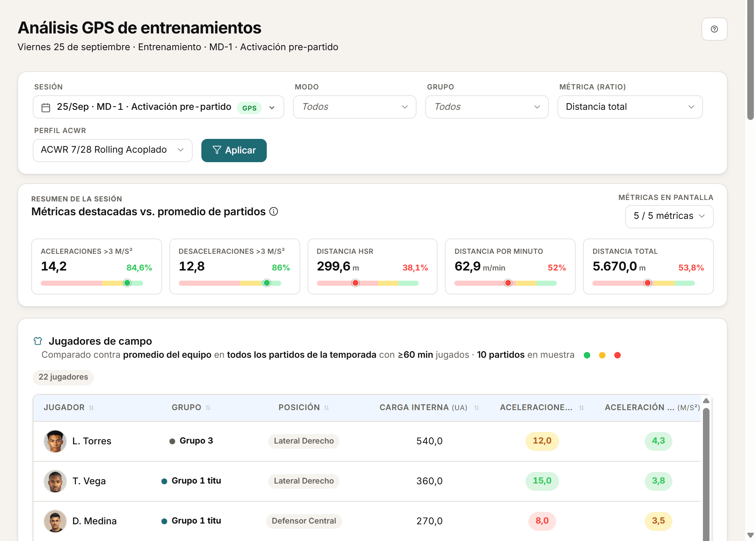Click Distancia por minuto gauge marker
The width and height of the screenshot is (756, 541).
(508, 283)
